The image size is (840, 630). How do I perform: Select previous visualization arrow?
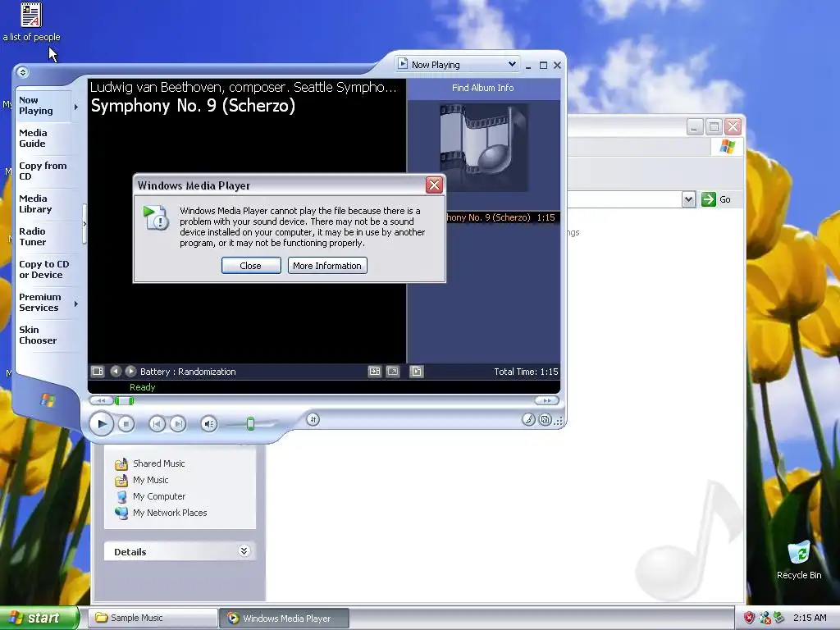click(x=115, y=372)
